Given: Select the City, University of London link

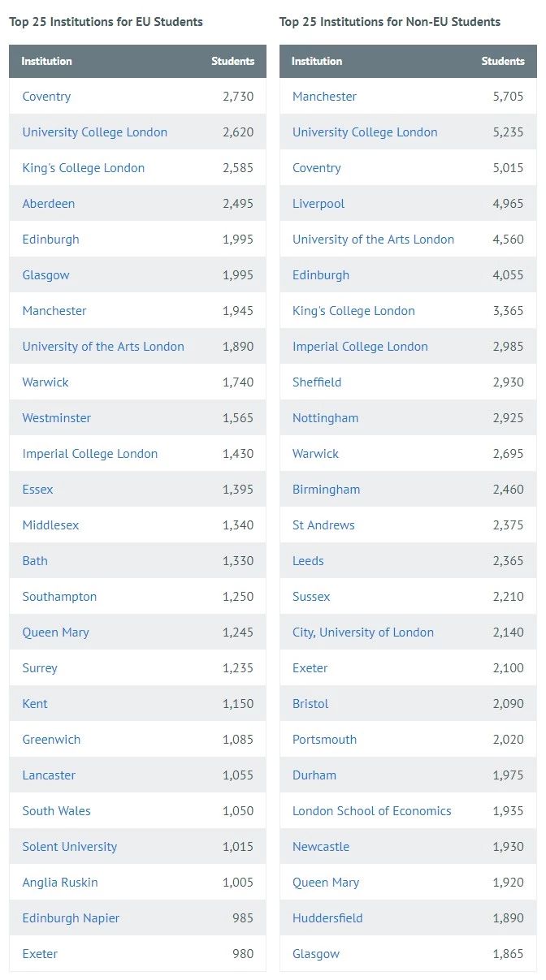Looking at the screenshot, I should [x=363, y=632].
